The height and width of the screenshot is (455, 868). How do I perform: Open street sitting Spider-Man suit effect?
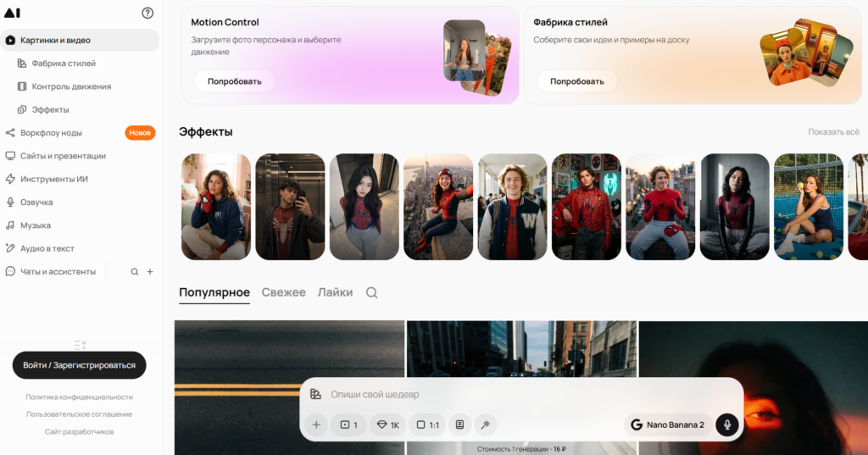click(660, 207)
